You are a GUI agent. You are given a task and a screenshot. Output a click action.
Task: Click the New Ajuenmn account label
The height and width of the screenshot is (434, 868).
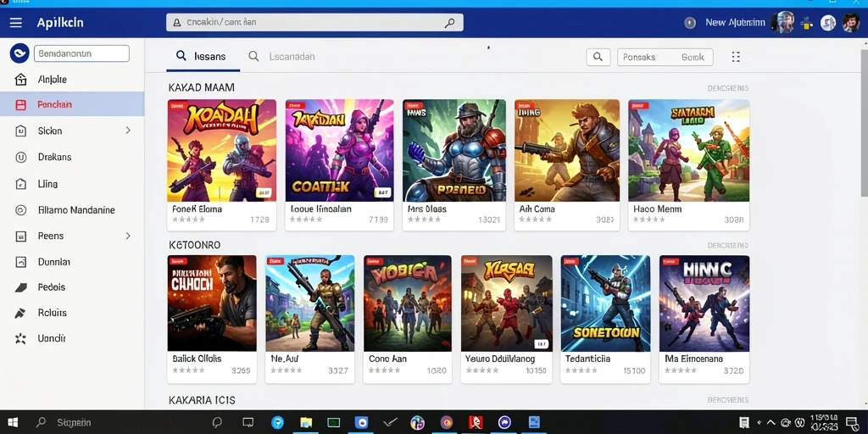[x=735, y=23]
